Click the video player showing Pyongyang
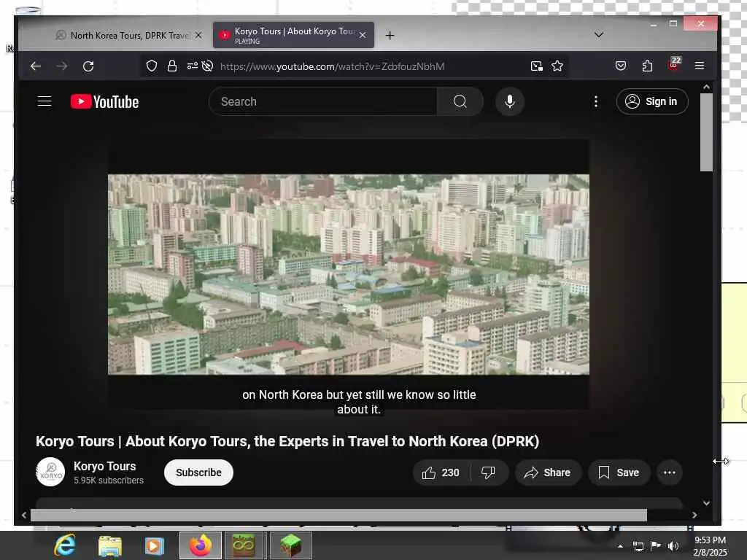Image resolution: width=747 pixels, height=560 pixels. tap(348, 274)
